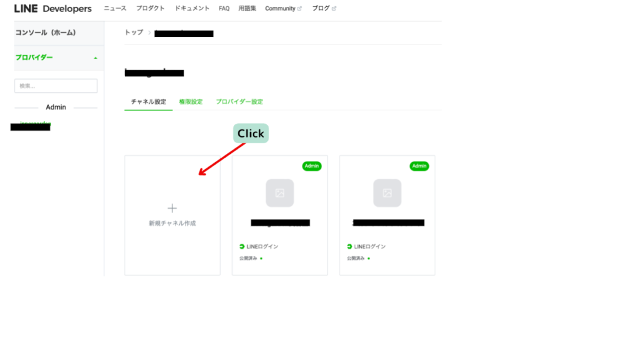
Task: Open the プロダクト menu item
Action: [x=150, y=8]
